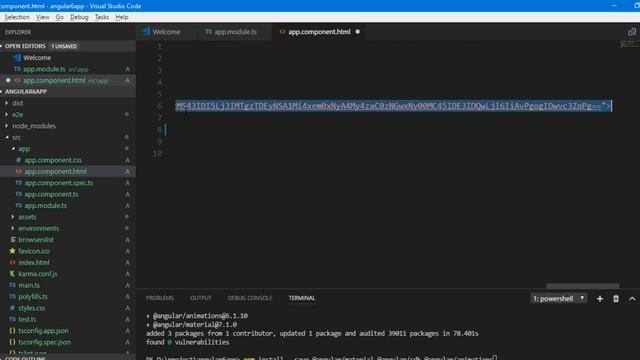Select the app.component.html editor tab
Image resolution: width=640 pixels, height=360 pixels.
coord(319,31)
